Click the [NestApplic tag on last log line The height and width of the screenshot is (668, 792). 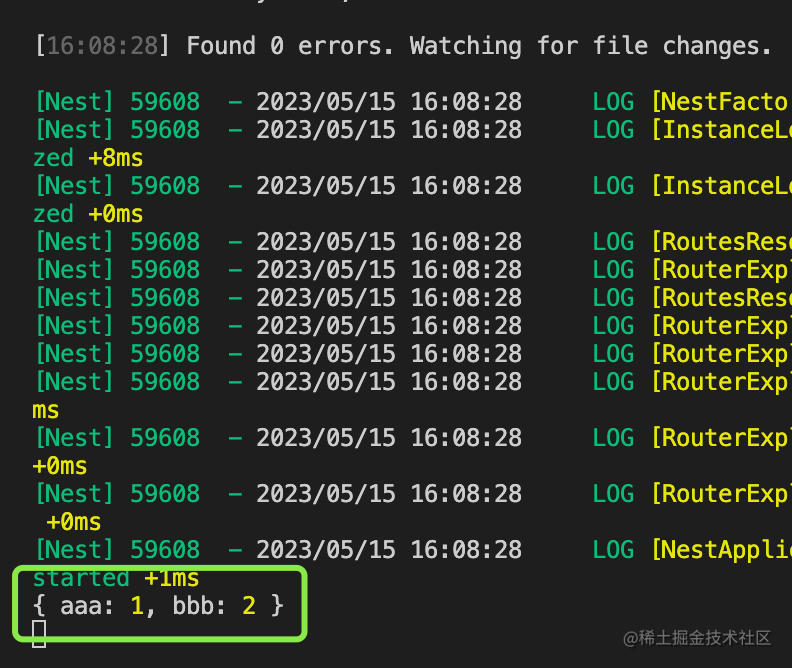(720, 549)
